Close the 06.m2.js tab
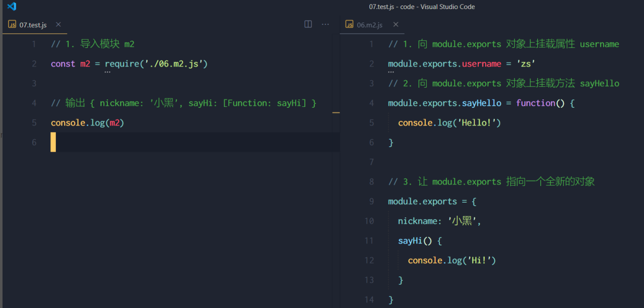The image size is (644, 308). [396, 24]
